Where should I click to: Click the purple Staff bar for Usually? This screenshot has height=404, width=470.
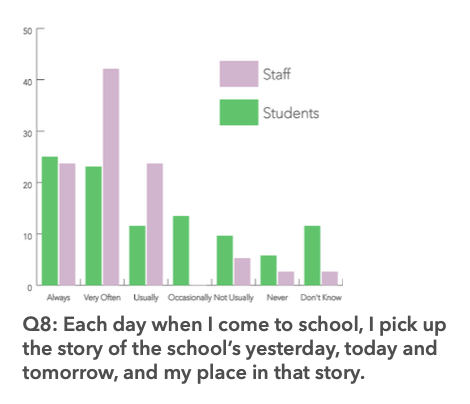pyautogui.click(x=155, y=224)
